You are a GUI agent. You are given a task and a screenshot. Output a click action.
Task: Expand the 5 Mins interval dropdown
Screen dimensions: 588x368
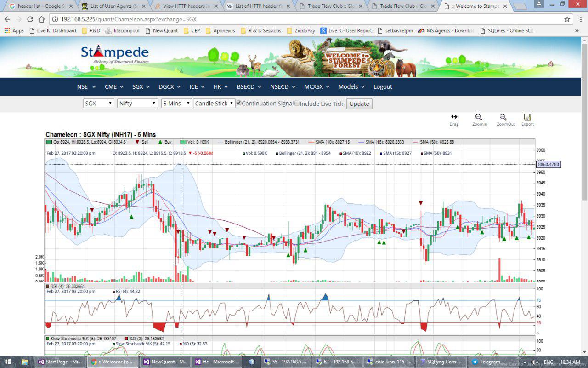point(176,103)
